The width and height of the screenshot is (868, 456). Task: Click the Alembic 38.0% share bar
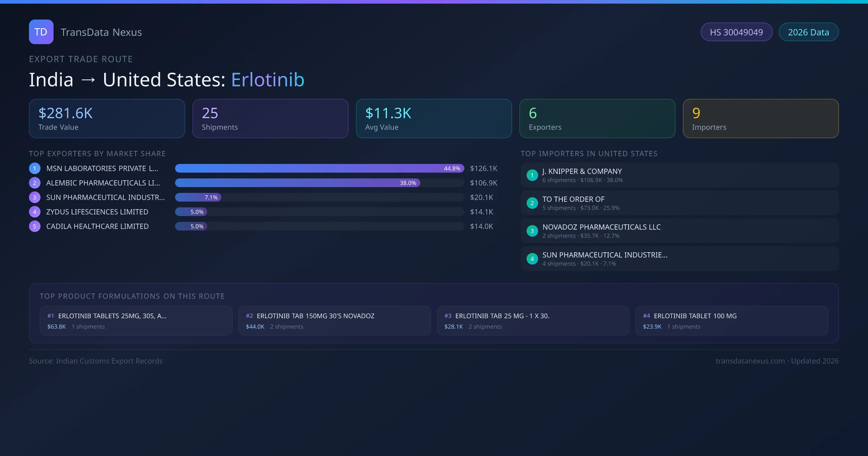tap(297, 183)
